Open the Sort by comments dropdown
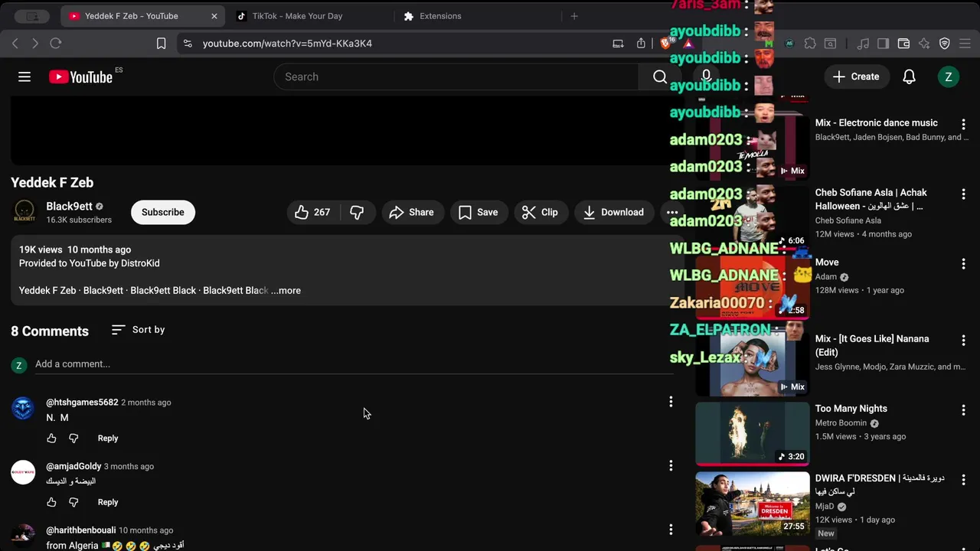 (138, 330)
